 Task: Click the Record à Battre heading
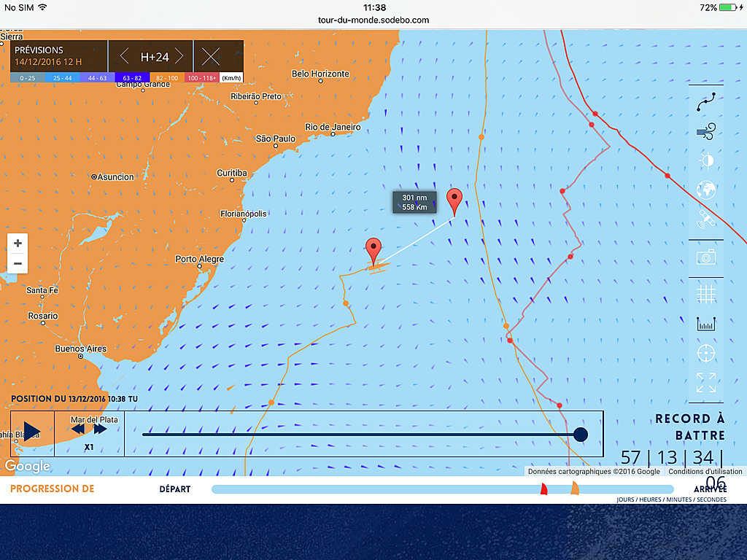coord(690,427)
